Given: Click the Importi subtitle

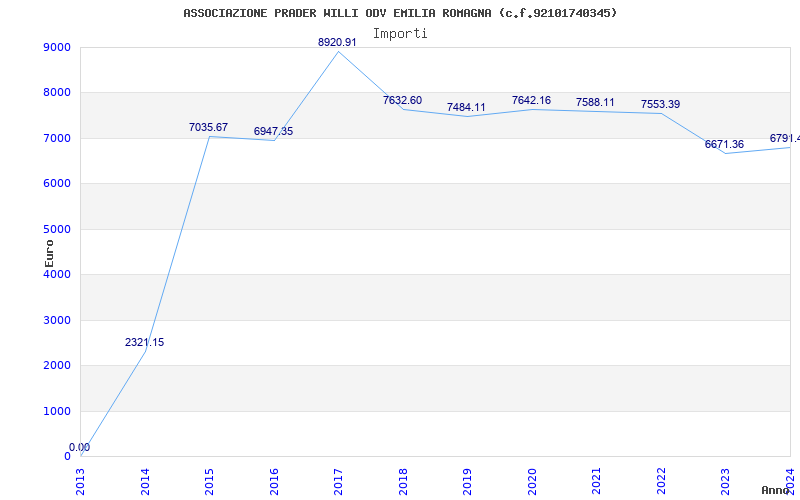Looking at the screenshot, I should [x=400, y=34].
